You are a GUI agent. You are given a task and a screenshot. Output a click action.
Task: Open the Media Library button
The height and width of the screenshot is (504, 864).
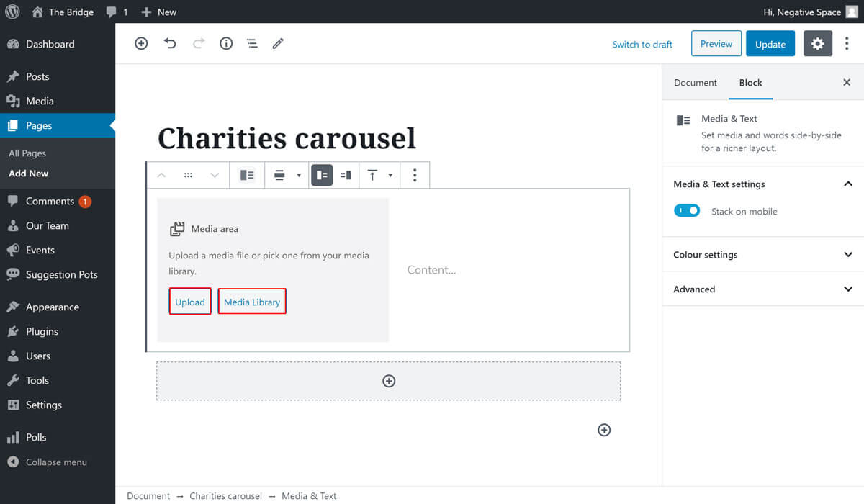pyautogui.click(x=252, y=302)
